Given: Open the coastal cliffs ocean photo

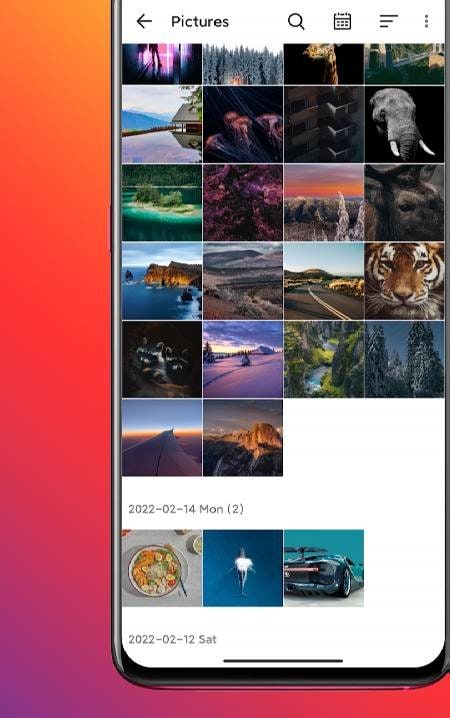Looking at the screenshot, I should pyautogui.click(x=162, y=281).
